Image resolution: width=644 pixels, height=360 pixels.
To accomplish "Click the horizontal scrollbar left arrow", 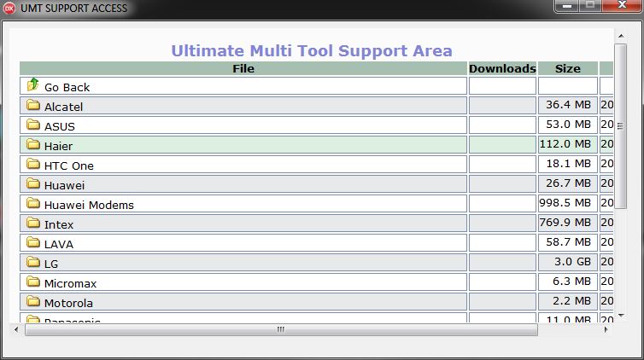I will (x=16, y=329).
